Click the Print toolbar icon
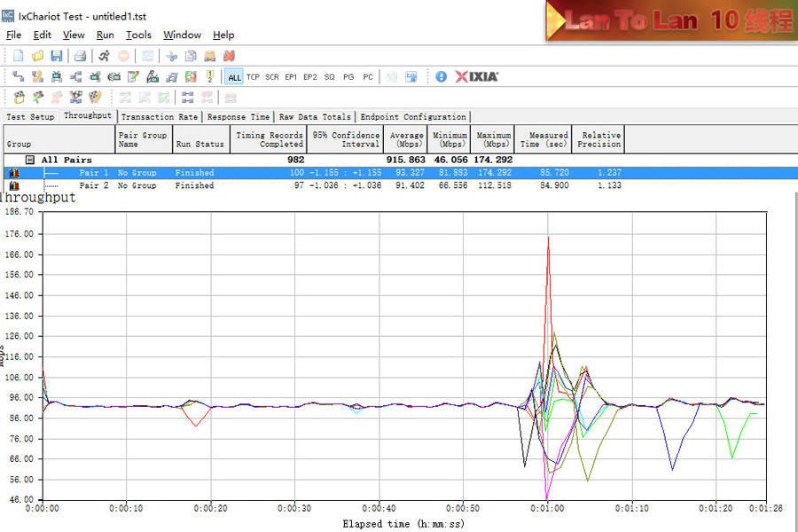 (x=80, y=56)
